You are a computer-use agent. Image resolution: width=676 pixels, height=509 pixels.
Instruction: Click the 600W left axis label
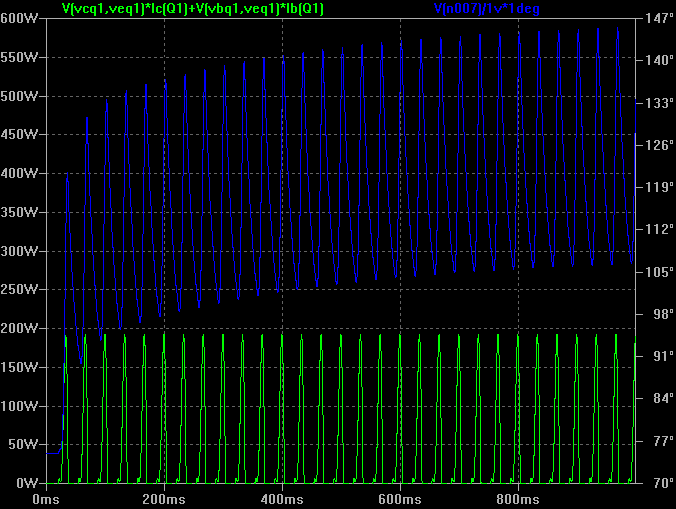click(19, 19)
